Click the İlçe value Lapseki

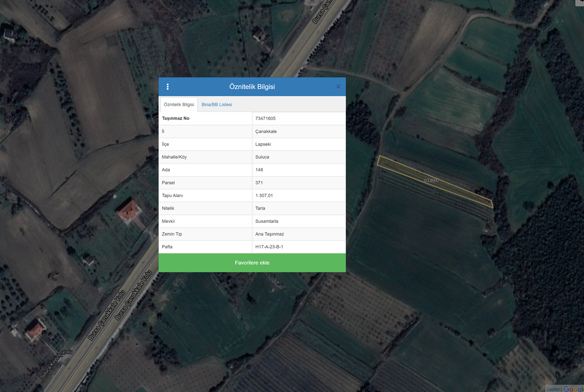click(x=263, y=144)
